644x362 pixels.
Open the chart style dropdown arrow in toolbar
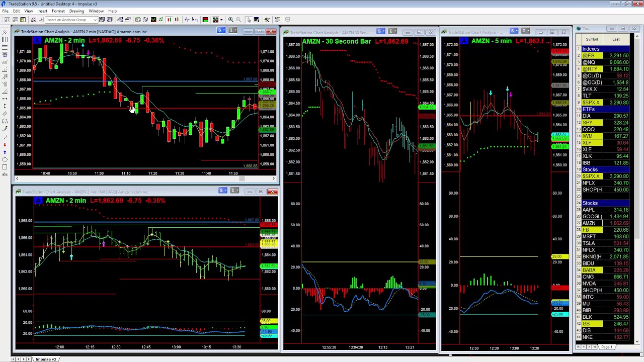point(221,20)
